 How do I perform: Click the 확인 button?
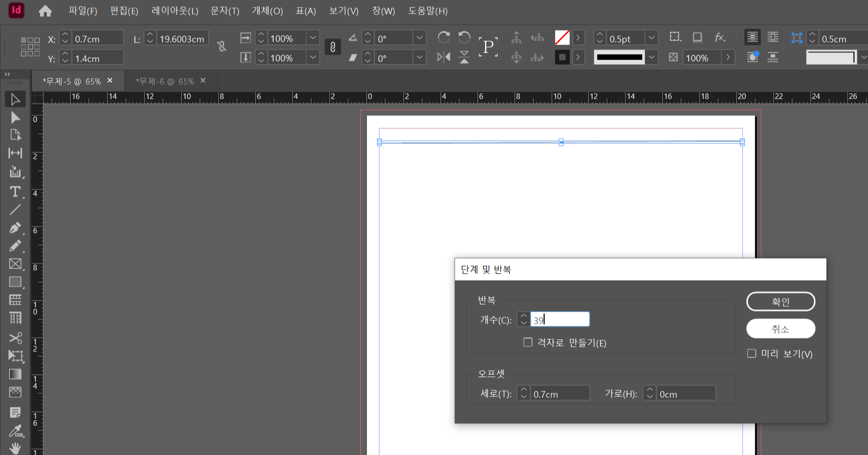click(x=780, y=302)
